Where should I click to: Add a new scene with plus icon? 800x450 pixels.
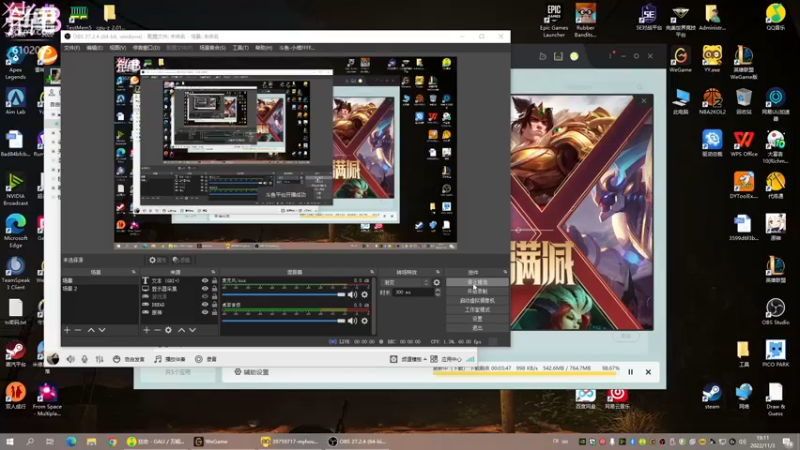pos(67,330)
